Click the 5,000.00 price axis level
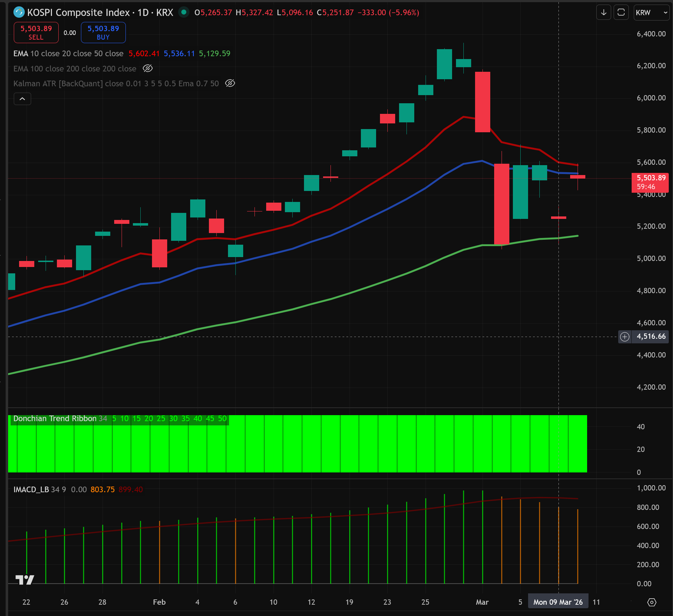 coord(651,258)
